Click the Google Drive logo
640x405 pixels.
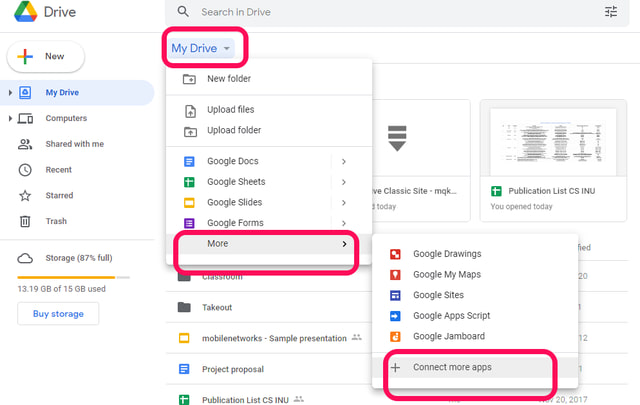pyautogui.click(x=26, y=11)
